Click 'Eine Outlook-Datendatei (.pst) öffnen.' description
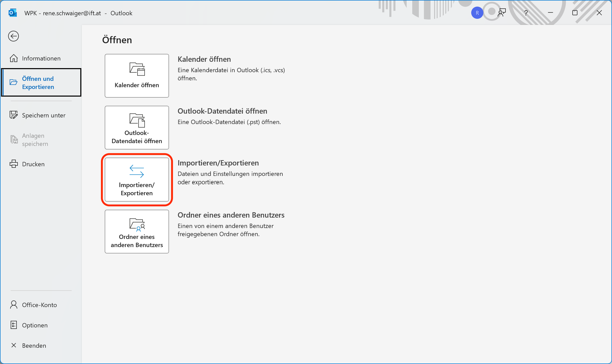612x364 pixels. coord(229,122)
